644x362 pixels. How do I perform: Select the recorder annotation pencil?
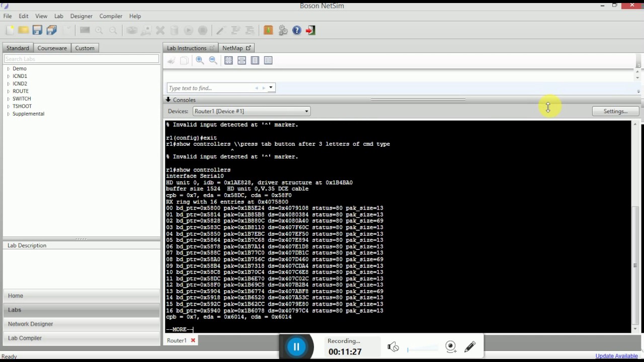tap(470, 346)
